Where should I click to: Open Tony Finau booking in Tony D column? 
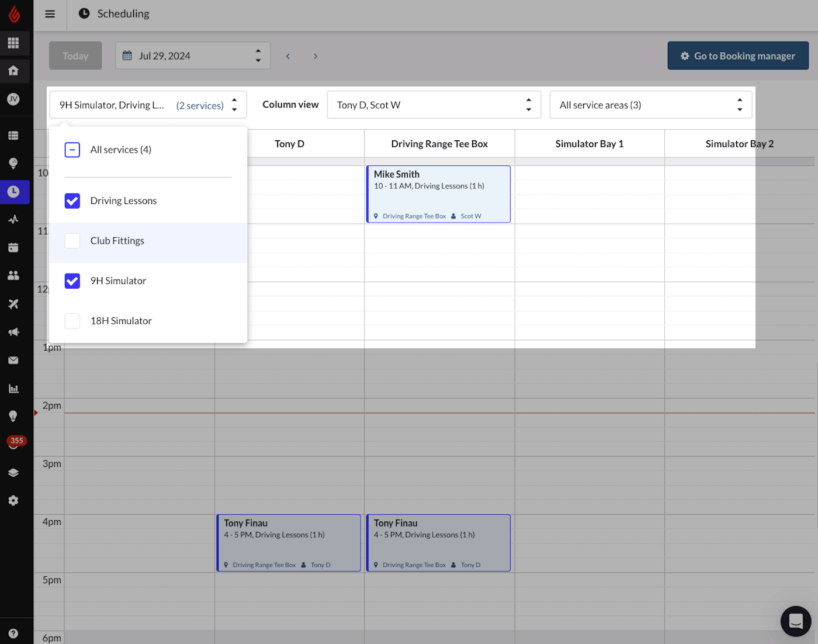click(289, 543)
